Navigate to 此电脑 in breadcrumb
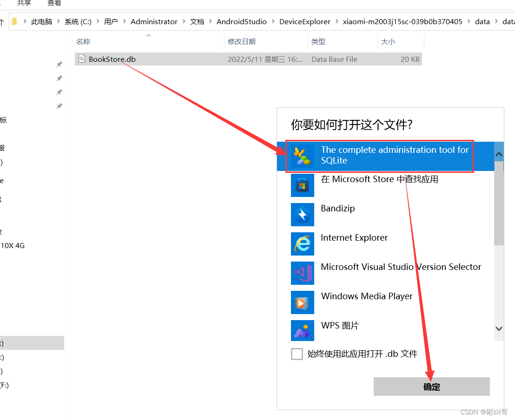 point(42,22)
